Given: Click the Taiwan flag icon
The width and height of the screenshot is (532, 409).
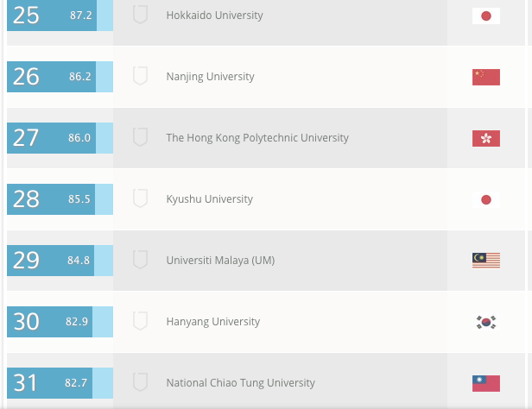Looking at the screenshot, I should pos(486,383).
